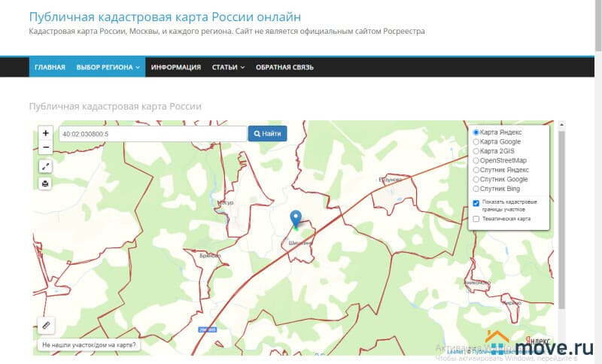Click the site title Публичная кадастровая карта link

pos(165,16)
